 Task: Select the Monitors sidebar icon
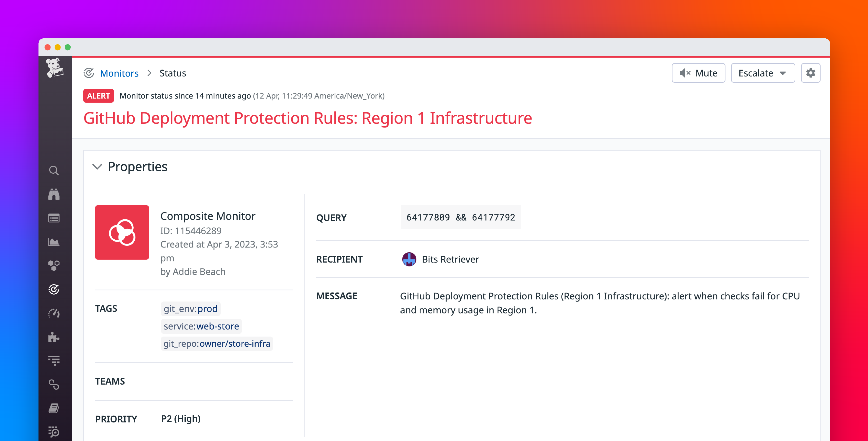click(x=54, y=289)
